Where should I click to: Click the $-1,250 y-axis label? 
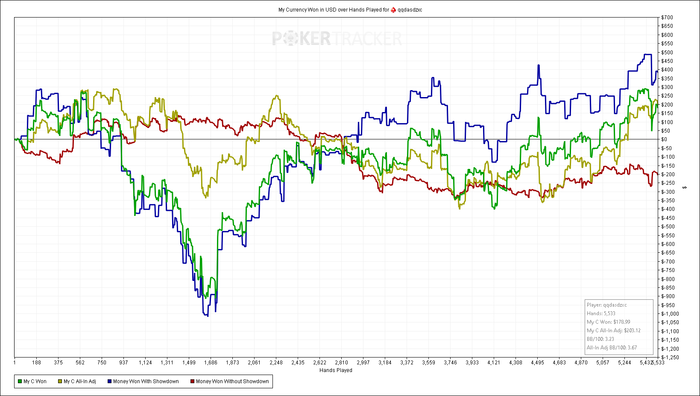click(671, 357)
